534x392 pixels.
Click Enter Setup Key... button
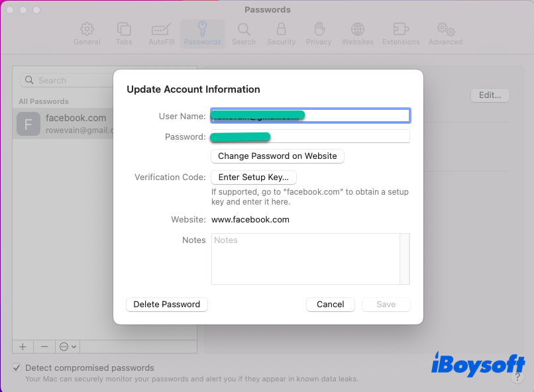coord(253,177)
